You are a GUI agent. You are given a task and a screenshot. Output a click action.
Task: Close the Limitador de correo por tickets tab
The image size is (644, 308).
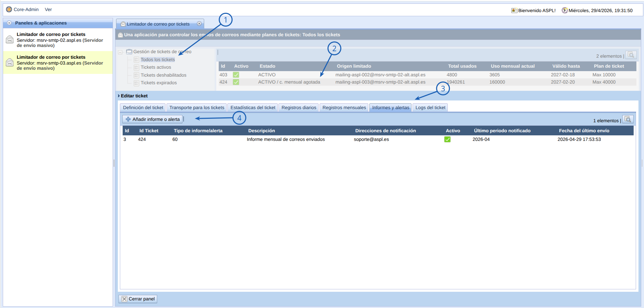(x=199, y=24)
